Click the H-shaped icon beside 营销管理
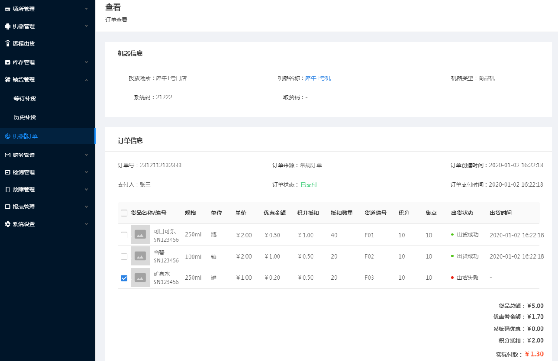This screenshot has width=558, height=362. [x=7, y=155]
